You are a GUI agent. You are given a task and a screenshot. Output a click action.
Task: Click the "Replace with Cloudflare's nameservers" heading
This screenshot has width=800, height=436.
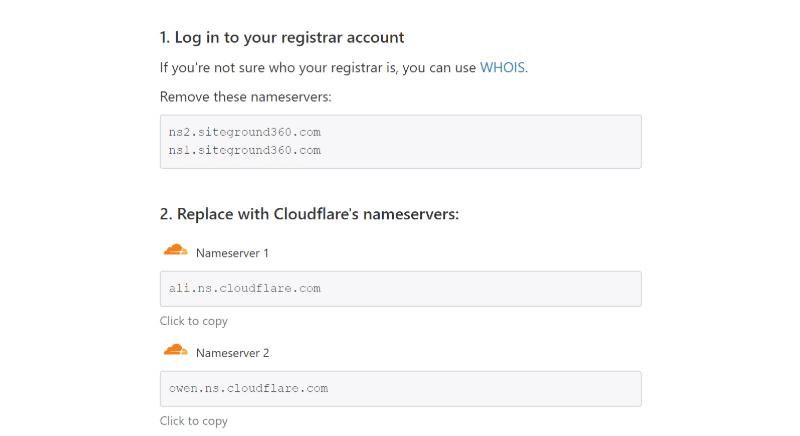click(317, 214)
